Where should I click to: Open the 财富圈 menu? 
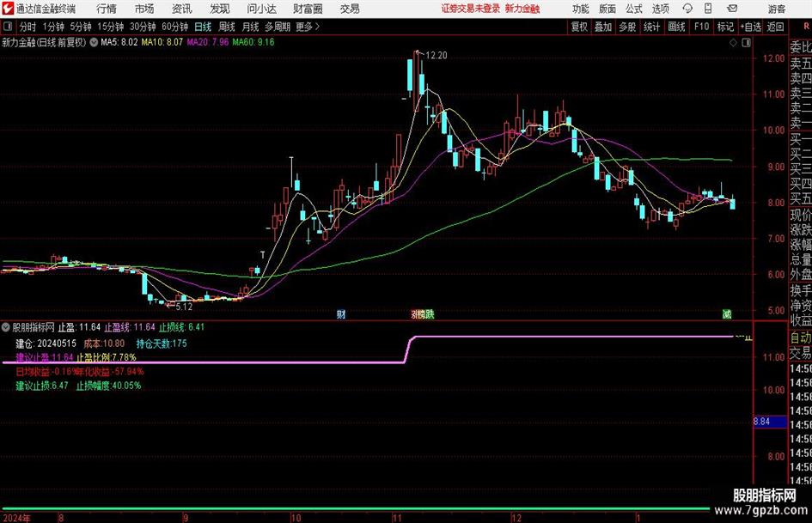pyautogui.click(x=308, y=9)
